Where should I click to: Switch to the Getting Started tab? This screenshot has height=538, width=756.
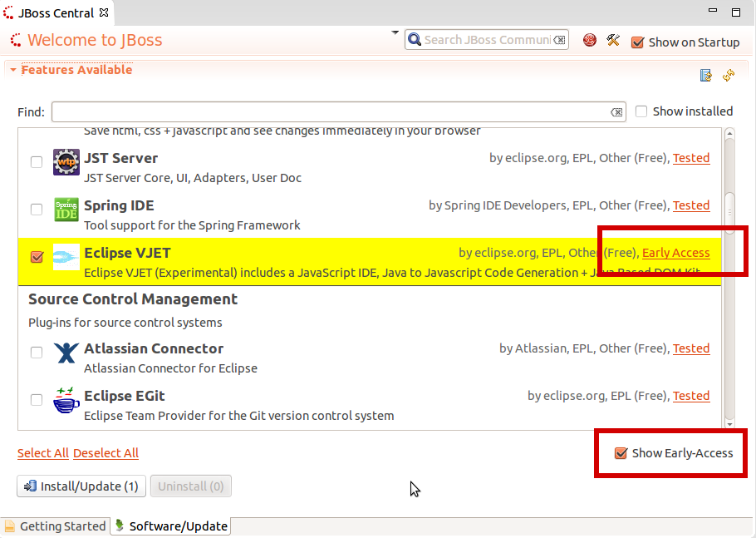(56, 526)
